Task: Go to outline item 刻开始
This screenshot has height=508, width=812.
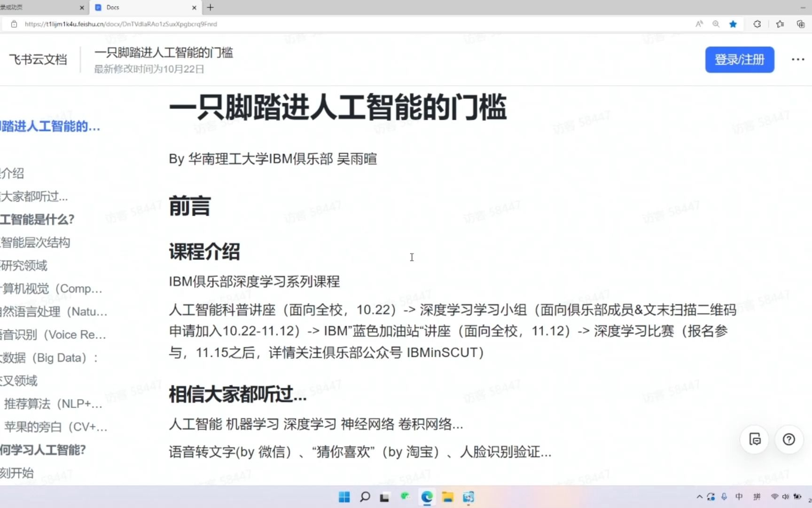Action: 17,473
